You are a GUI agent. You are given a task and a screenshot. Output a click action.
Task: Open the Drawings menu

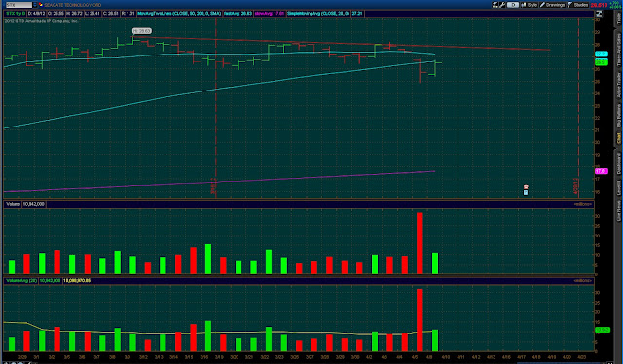tap(552, 5)
